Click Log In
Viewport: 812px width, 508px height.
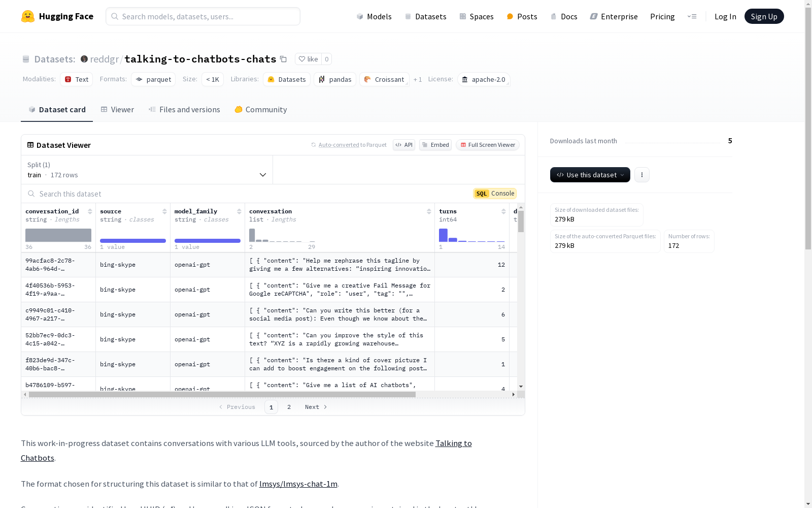(x=725, y=16)
